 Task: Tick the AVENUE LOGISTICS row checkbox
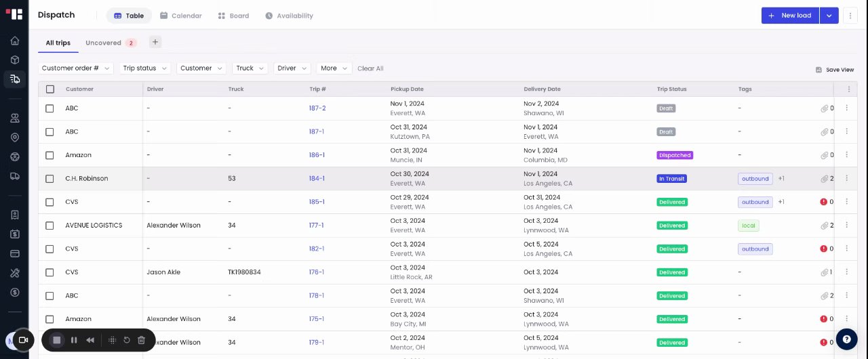coord(50,226)
